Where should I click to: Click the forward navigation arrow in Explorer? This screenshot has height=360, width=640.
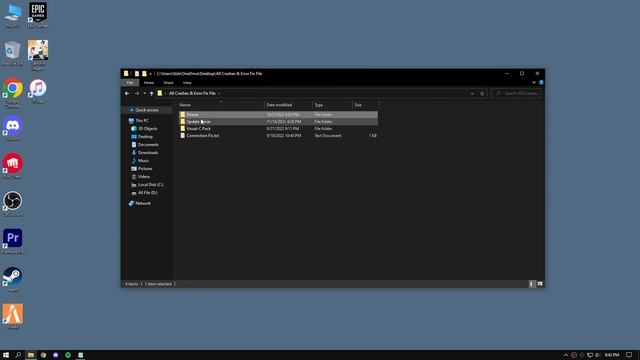[x=137, y=93]
